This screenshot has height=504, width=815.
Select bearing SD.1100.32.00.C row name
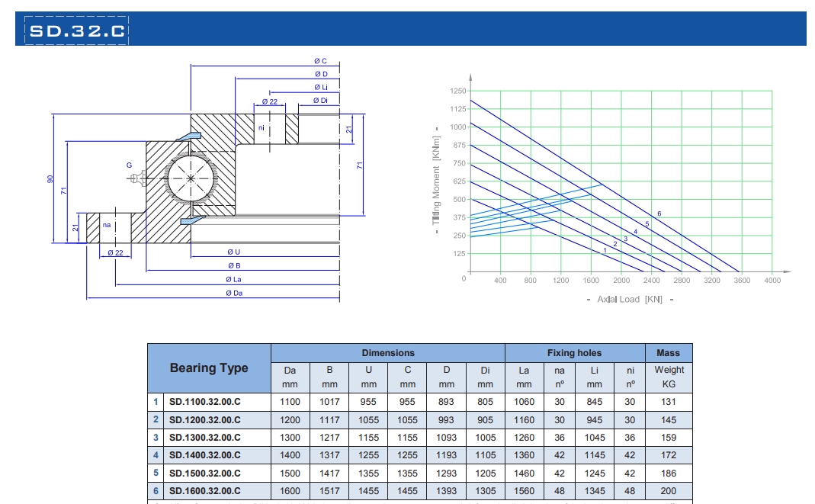tap(205, 402)
